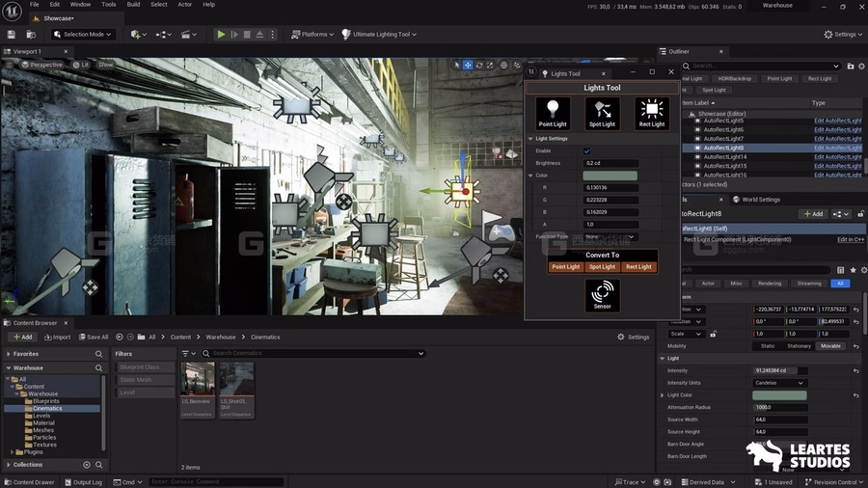868x488 pixels.
Task: Open the Perspective view mode menu
Action: [42, 65]
